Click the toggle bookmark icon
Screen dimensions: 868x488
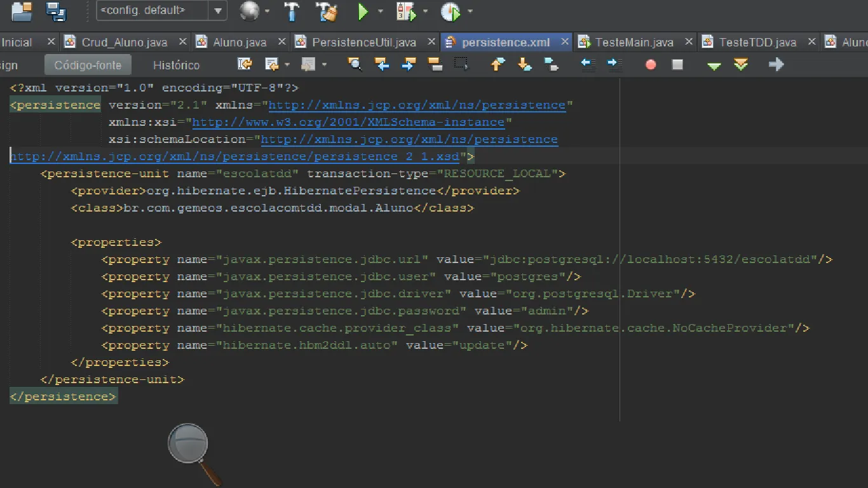(552, 64)
